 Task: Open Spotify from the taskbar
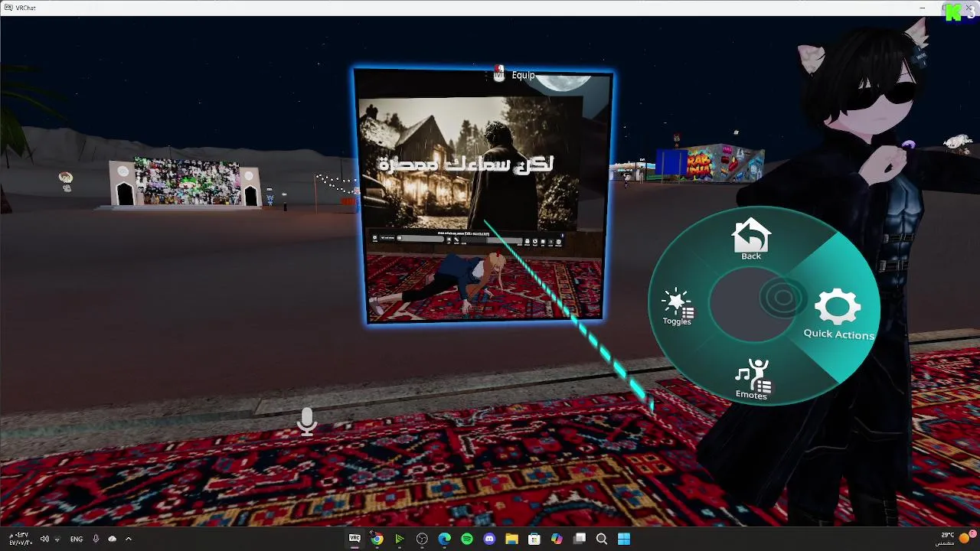[x=467, y=539]
